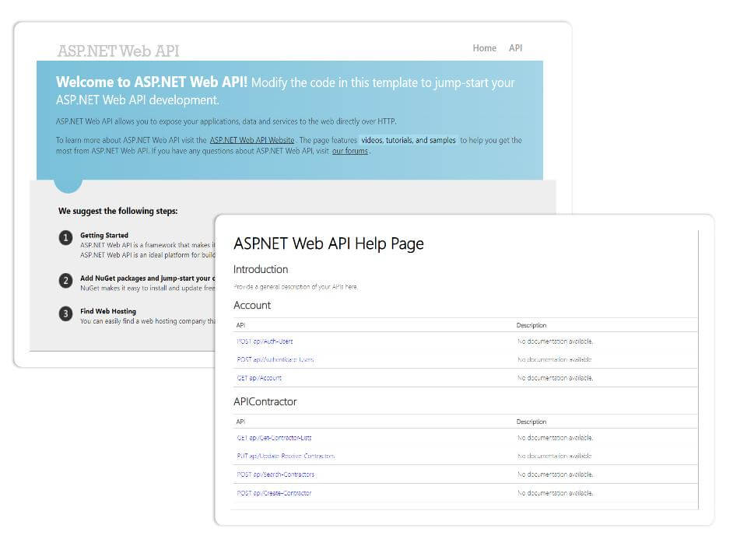
Task: Click description cell for POST api/Create-Contractor
Action: [x=555, y=493]
